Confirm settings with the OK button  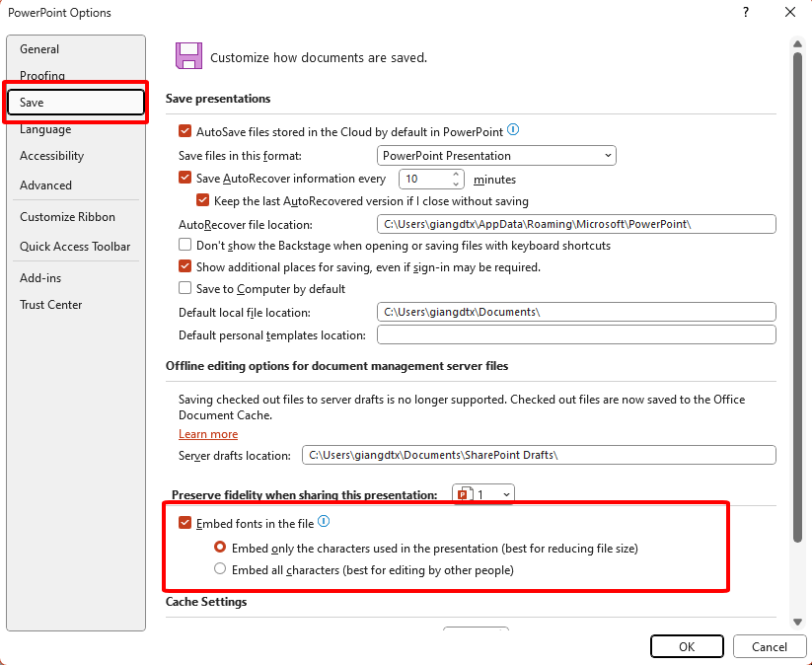[x=687, y=646]
